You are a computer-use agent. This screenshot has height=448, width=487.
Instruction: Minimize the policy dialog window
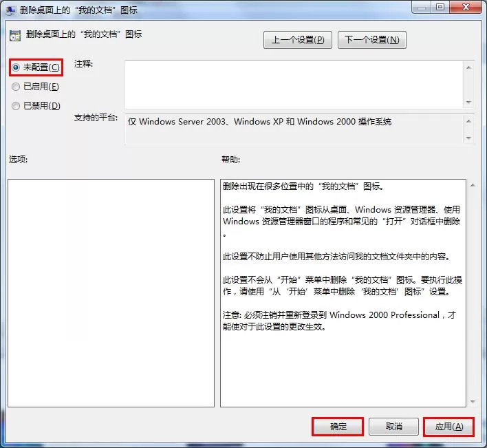[x=422, y=7]
